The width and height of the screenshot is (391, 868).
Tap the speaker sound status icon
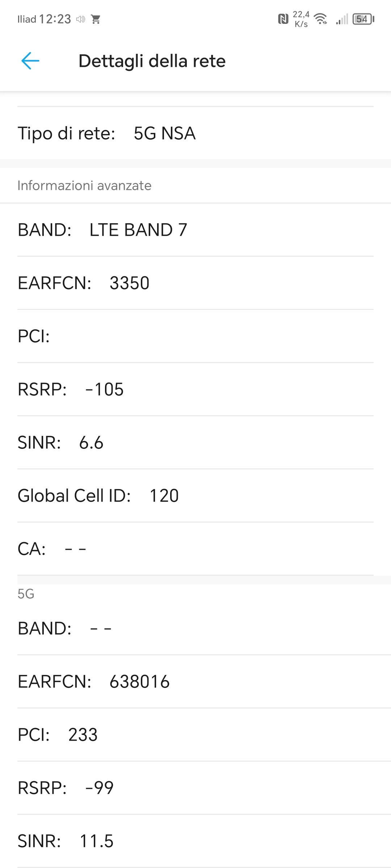click(x=80, y=19)
